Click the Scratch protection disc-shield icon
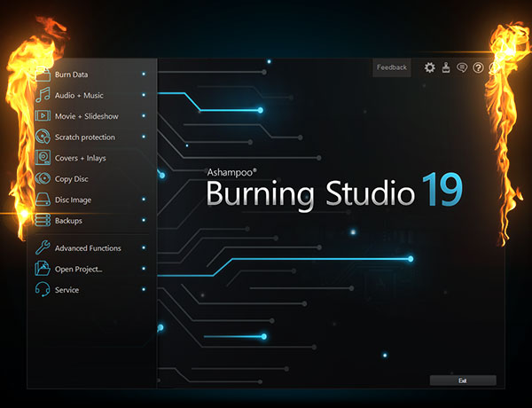 pyautogui.click(x=43, y=137)
